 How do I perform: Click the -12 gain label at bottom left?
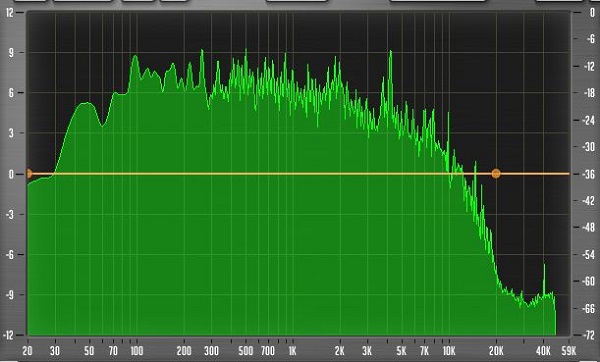click(8, 335)
